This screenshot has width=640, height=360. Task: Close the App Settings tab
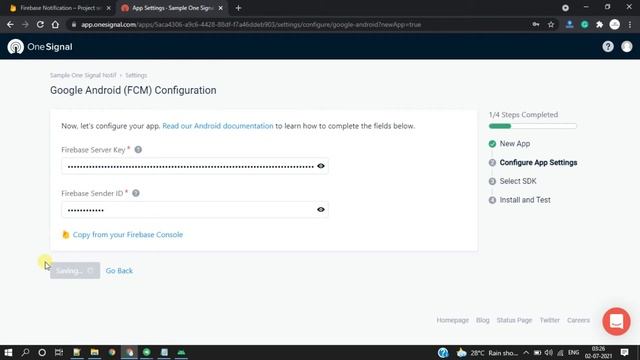coord(220,8)
